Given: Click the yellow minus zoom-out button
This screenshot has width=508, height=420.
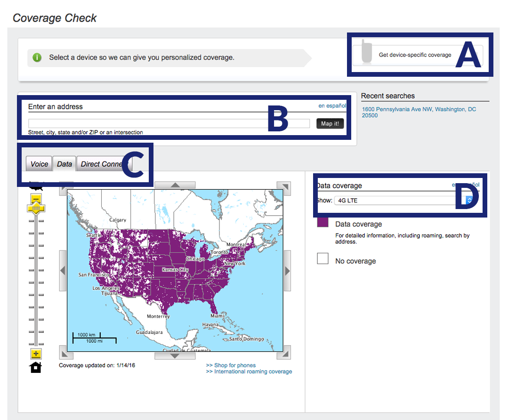Looking at the screenshot, I should coord(36,198).
